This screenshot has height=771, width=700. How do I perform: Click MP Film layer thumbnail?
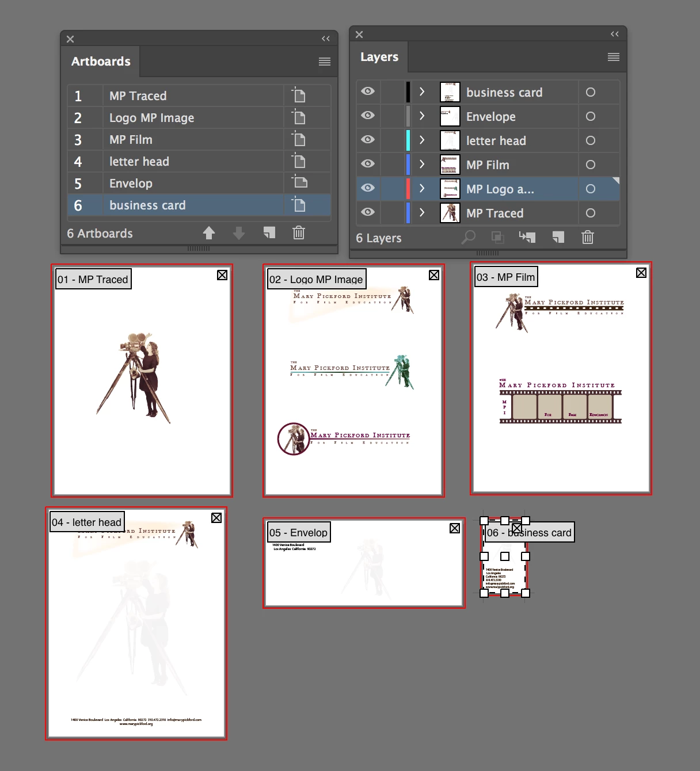pyautogui.click(x=450, y=165)
